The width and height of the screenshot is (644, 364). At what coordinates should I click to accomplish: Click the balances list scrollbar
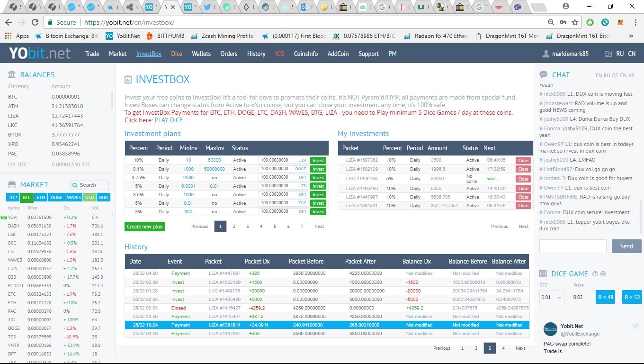click(112, 100)
